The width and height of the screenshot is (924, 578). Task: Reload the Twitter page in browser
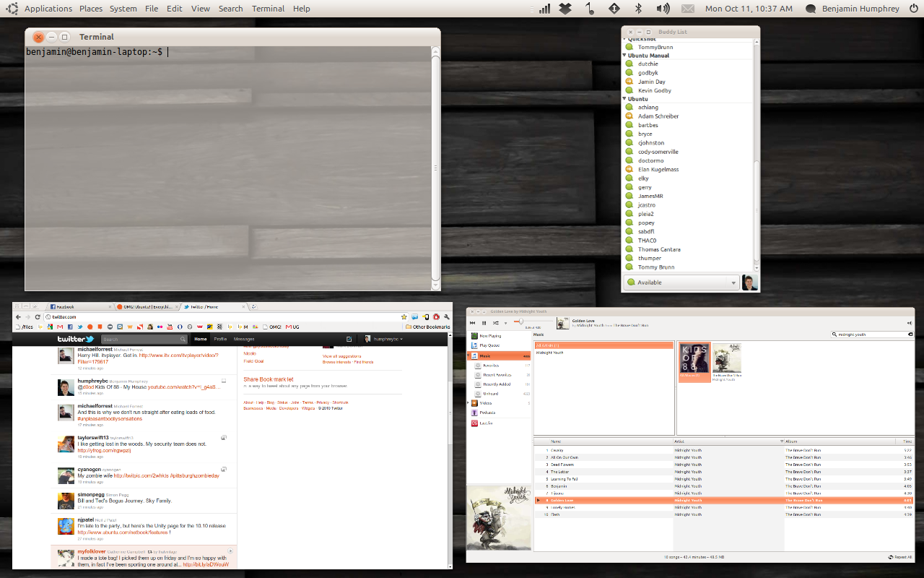[x=38, y=317]
